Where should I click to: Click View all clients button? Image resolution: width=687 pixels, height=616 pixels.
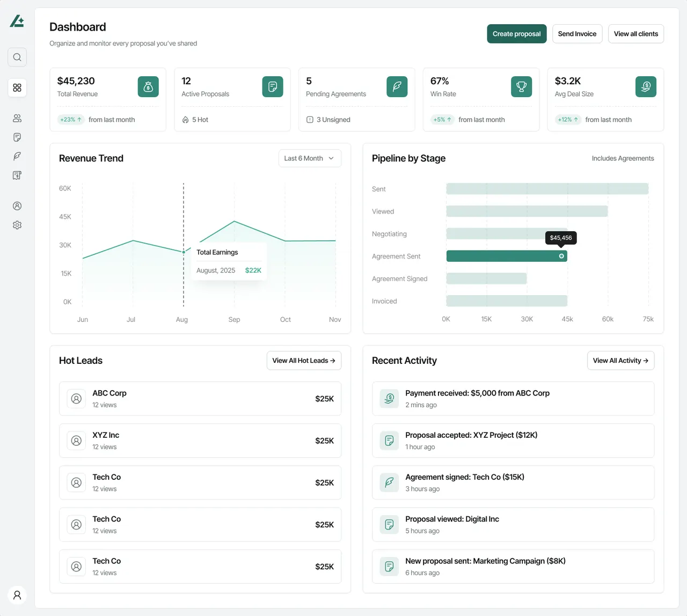point(636,34)
